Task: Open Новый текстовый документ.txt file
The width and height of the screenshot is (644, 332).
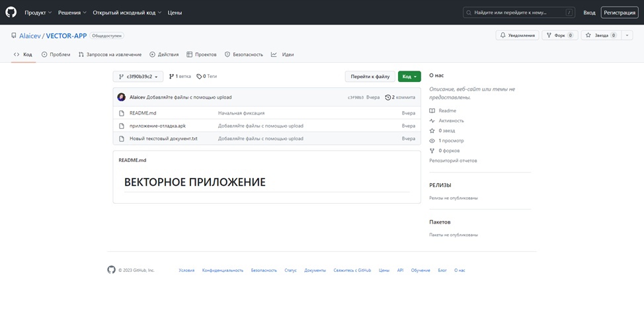Action: coord(163,138)
